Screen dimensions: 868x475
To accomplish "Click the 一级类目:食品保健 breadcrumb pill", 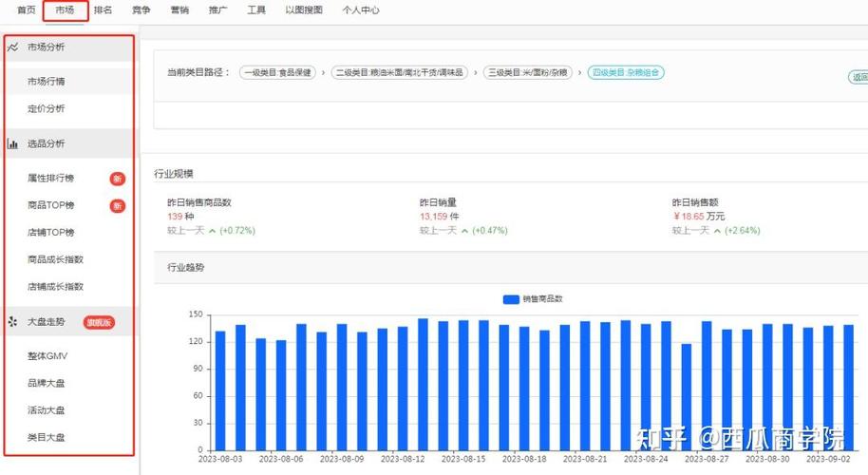I will [278, 72].
